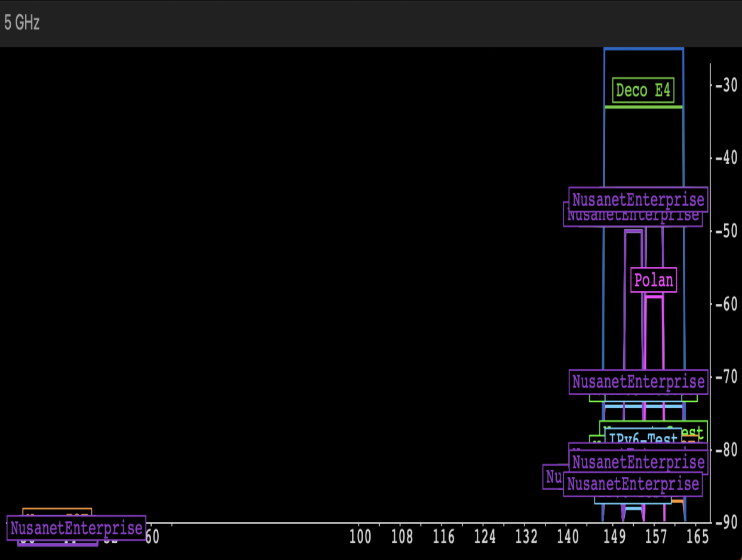Select NusanetEnterprise label overlapping the low channels
This screenshot has width=742, height=560.
point(76,528)
